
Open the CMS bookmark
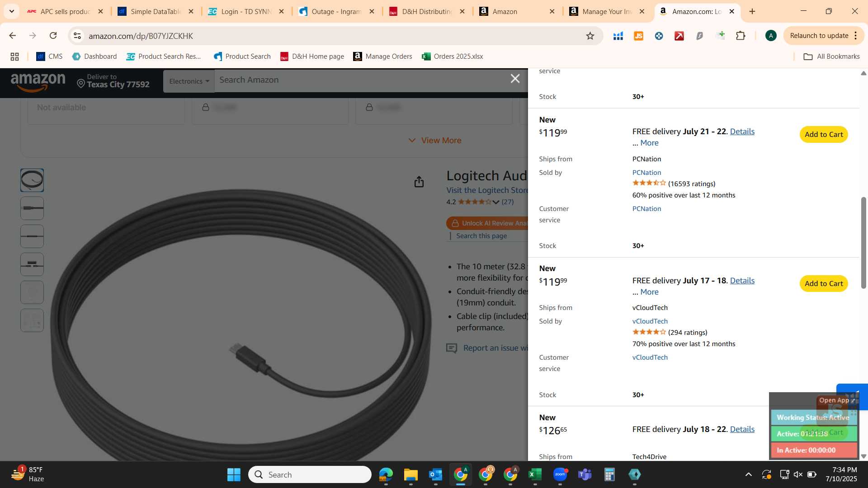(x=49, y=56)
